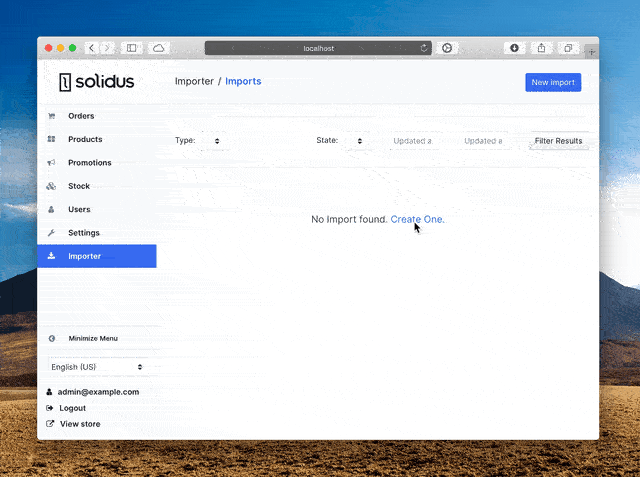Click the iCloud tabs cloud icon
This screenshot has height=477, width=640.
tap(158, 48)
